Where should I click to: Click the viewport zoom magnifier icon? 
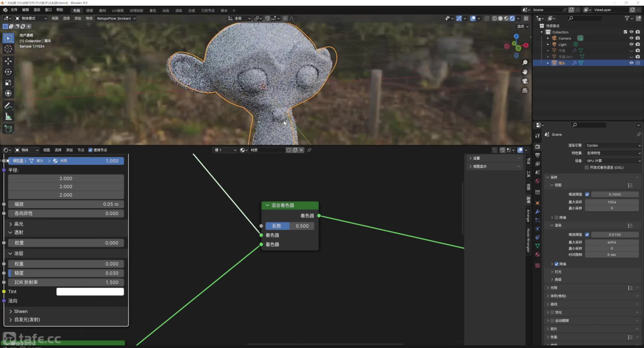coord(525,63)
